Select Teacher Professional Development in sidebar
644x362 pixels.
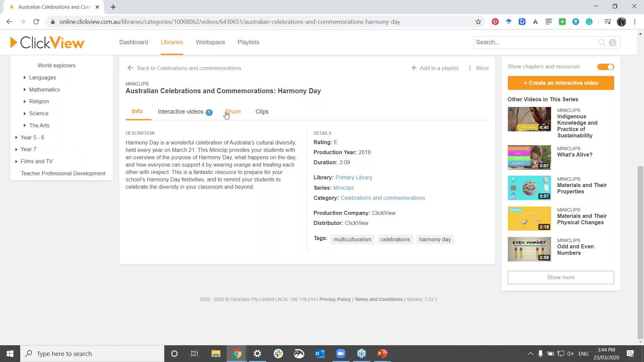pyautogui.click(x=63, y=173)
